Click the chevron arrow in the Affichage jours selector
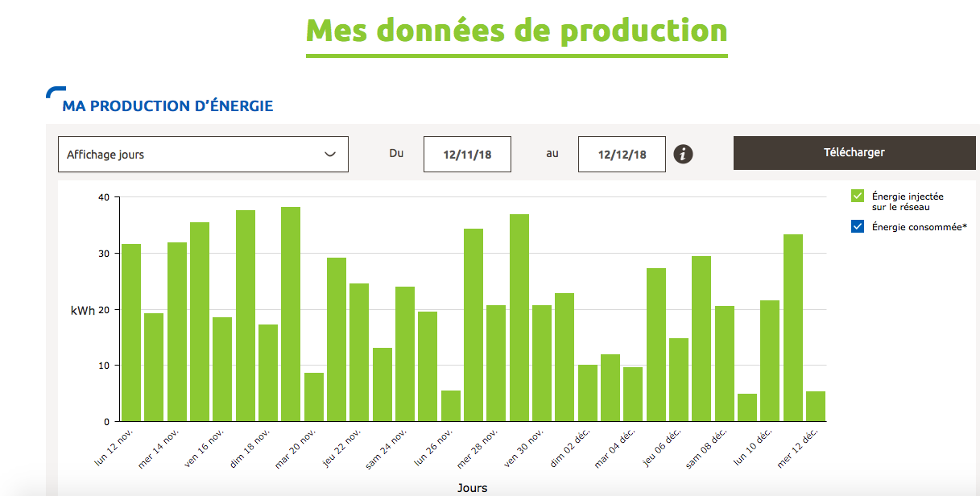980x496 pixels. click(329, 154)
